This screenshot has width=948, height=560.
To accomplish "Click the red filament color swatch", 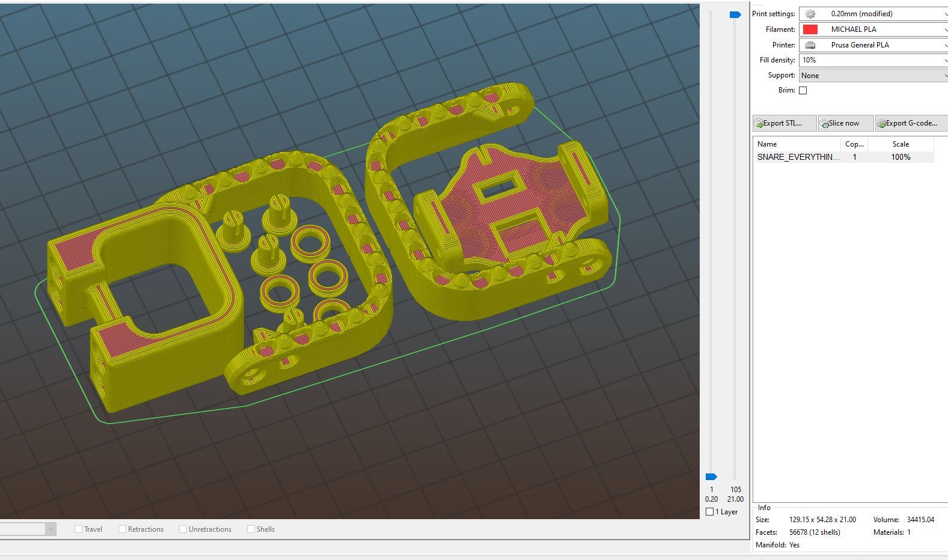I will point(810,29).
